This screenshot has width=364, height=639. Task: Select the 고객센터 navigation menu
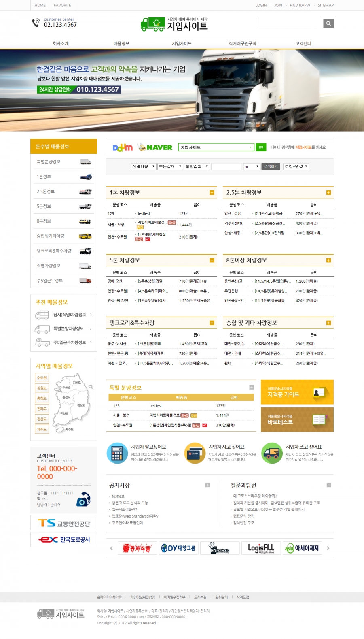(303, 44)
